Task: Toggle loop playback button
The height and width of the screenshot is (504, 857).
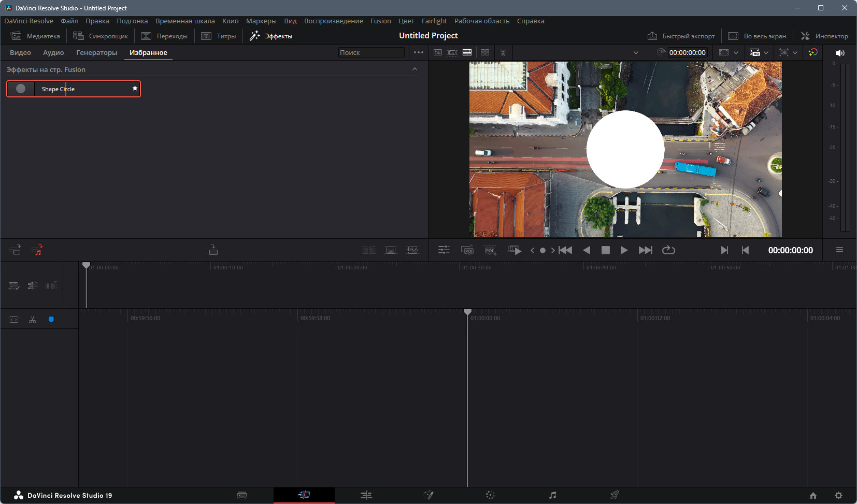Action: (x=668, y=250)
